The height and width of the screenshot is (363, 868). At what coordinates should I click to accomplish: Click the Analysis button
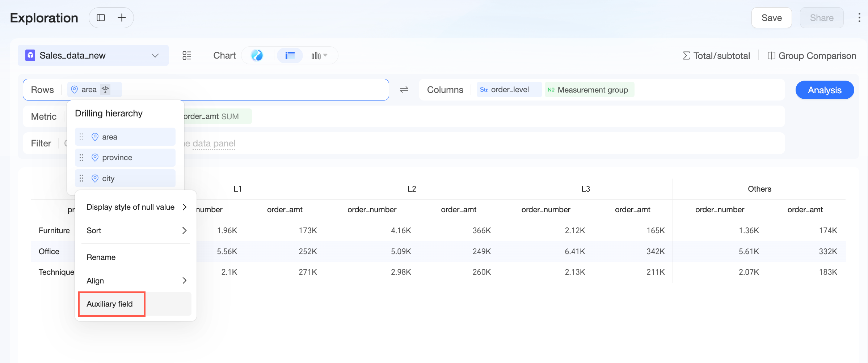point(825,90)
